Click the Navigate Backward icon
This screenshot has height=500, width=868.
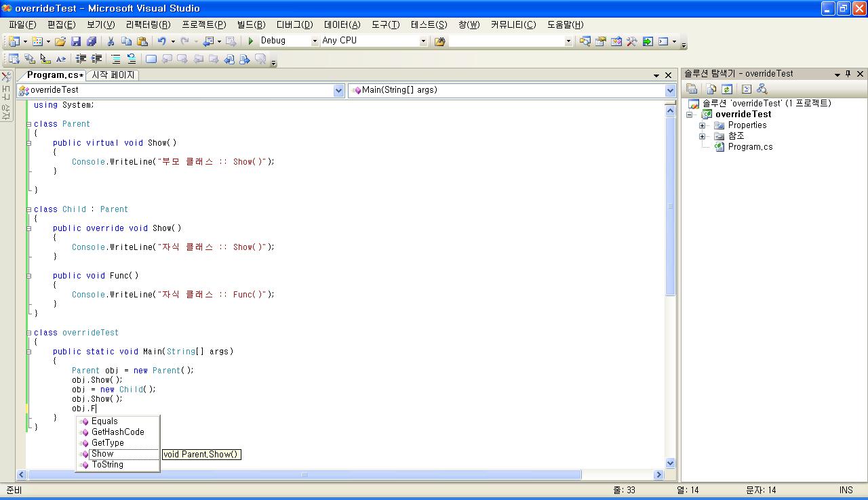pos(208,41)
